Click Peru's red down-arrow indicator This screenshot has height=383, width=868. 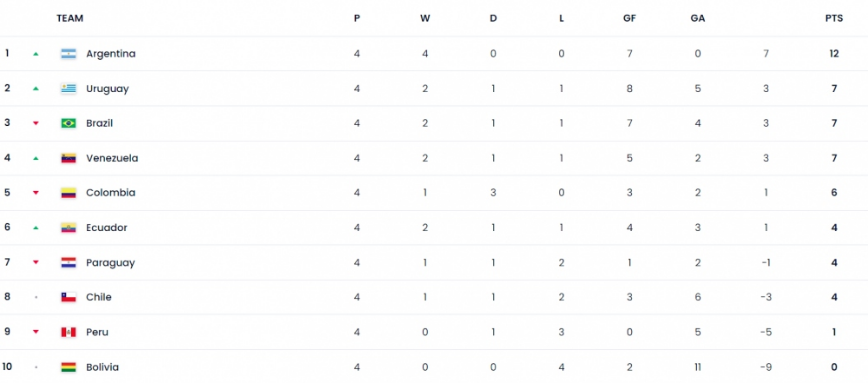[36, 332]
